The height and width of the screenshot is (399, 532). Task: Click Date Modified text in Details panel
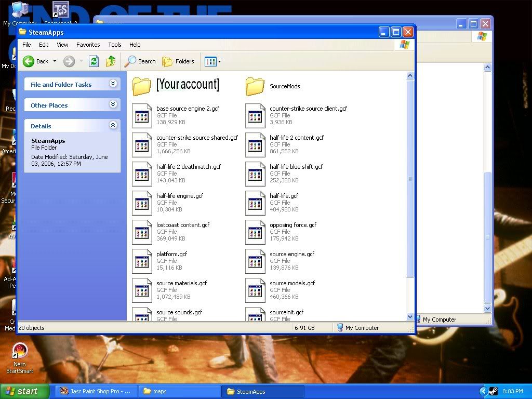69,160
